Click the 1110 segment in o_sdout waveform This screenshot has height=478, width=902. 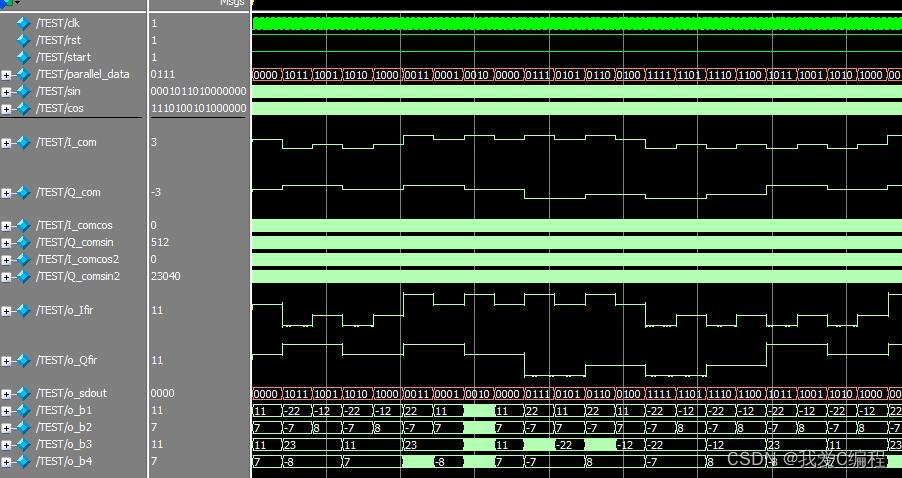(720, 394)
